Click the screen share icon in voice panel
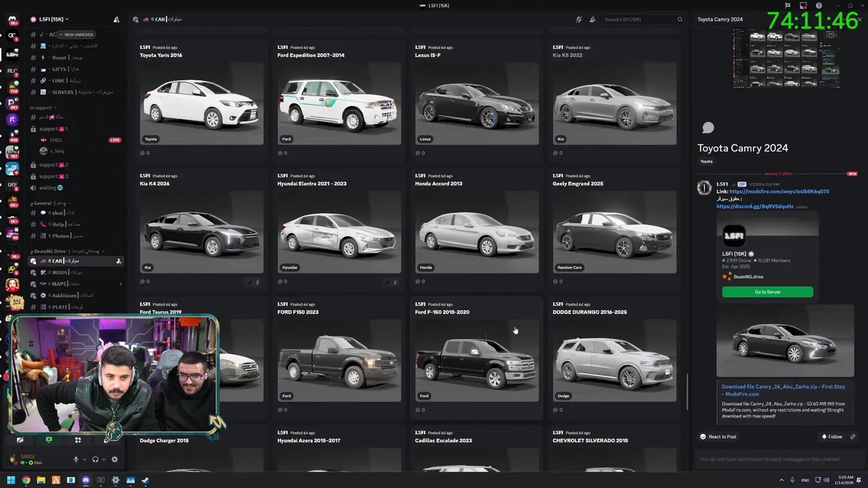Viewport: 868px width, 488px height. point(49,440)
